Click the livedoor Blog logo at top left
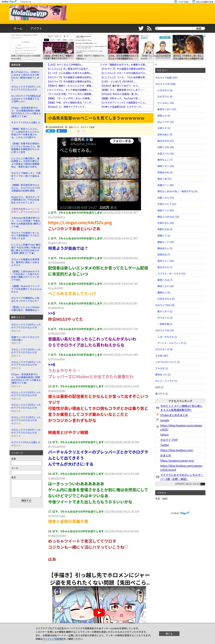The height and width of the screenshot is (644, 215). click(9, 2)
